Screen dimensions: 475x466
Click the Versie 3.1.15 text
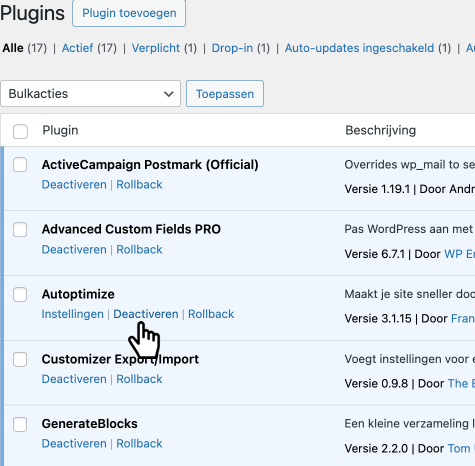[378, 319]
